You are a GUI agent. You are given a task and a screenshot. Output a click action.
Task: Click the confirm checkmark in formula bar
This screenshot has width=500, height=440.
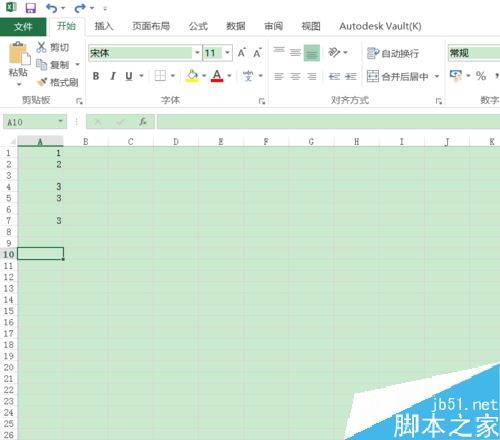(x=120, y=122)
